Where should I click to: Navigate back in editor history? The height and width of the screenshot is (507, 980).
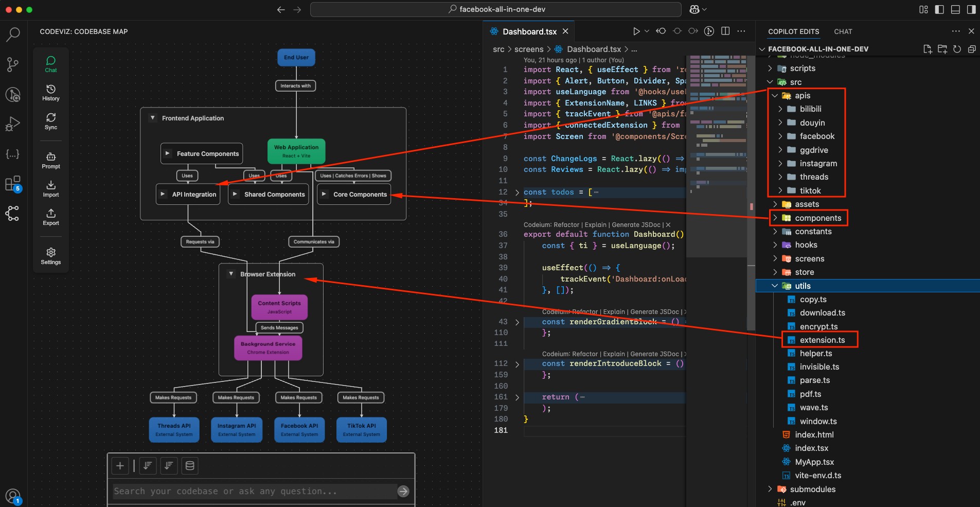[281, 9]
